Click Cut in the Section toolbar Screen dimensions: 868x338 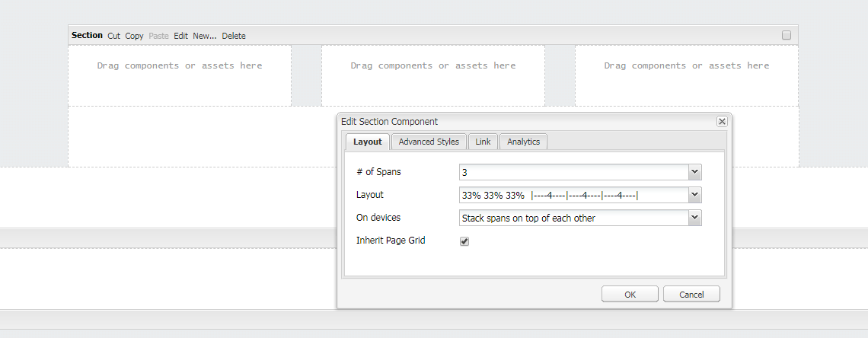(113, 36)
